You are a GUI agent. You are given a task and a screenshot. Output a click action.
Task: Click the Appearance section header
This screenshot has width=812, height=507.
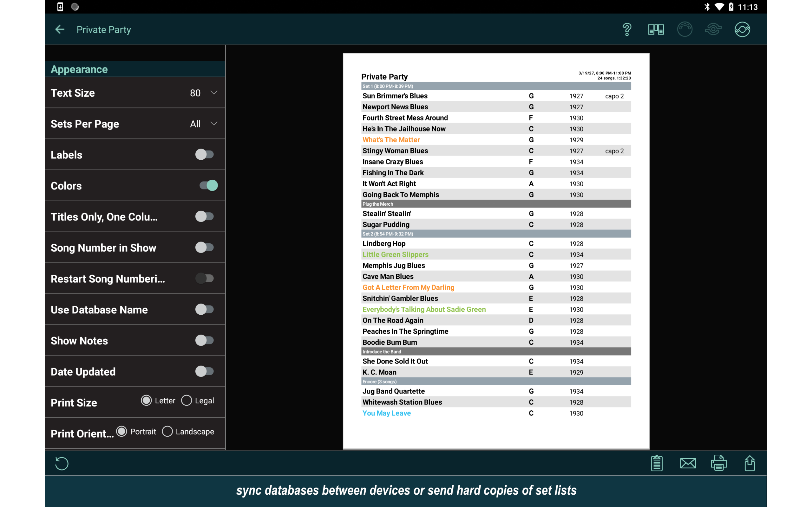coord(79,69)
